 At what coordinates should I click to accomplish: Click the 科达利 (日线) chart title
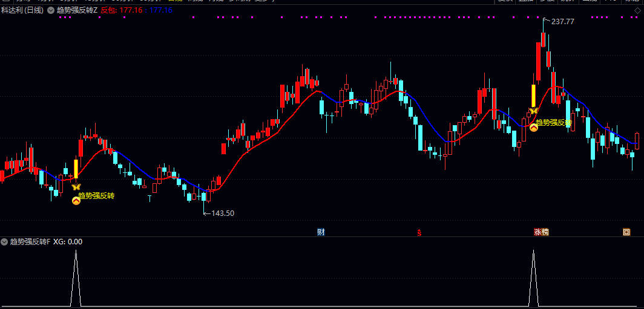click(x=22, y=10)
